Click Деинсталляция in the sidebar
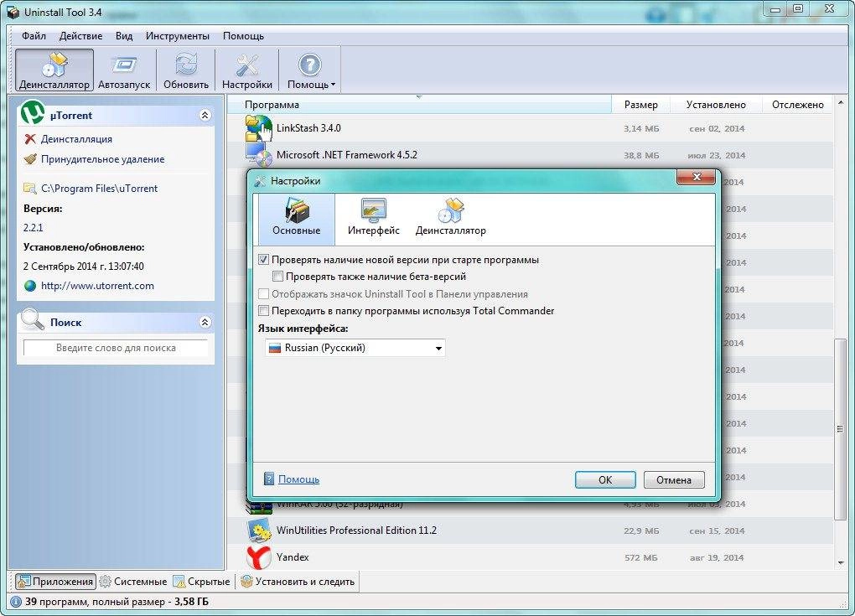The image size is (855, 616). [x=76, y=139]
